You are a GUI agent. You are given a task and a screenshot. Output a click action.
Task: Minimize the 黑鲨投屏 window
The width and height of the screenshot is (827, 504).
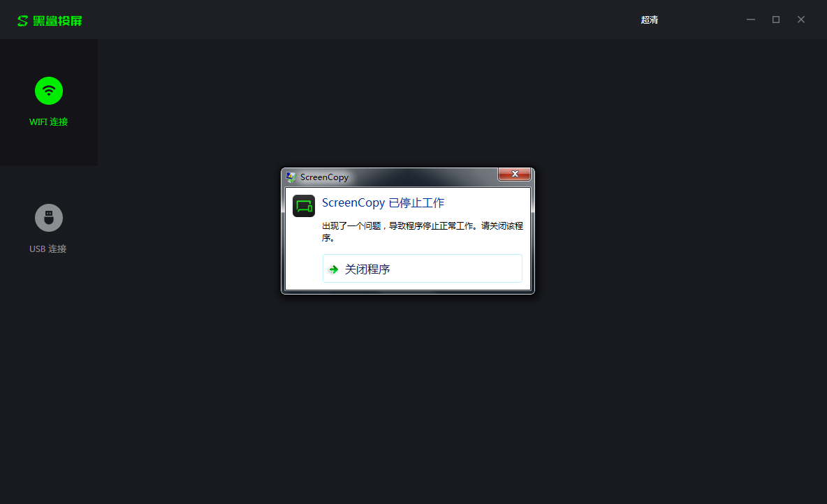tap(751, 20)
